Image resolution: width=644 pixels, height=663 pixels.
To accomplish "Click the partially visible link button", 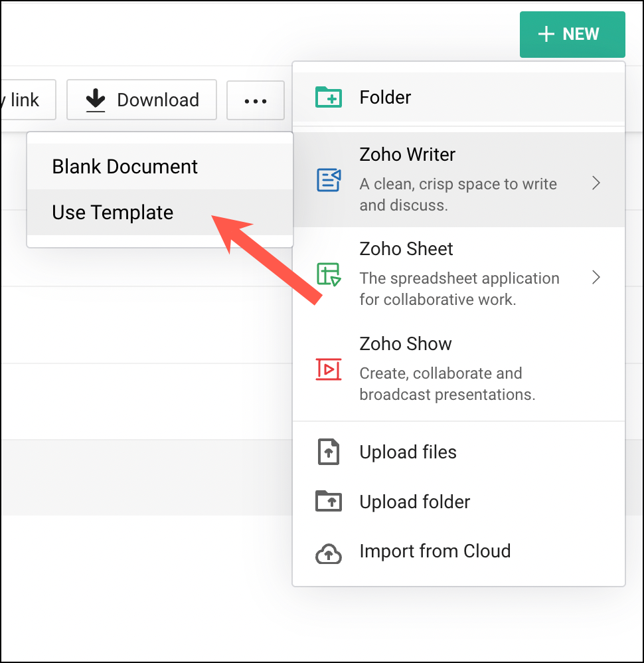I will (28, 100).
